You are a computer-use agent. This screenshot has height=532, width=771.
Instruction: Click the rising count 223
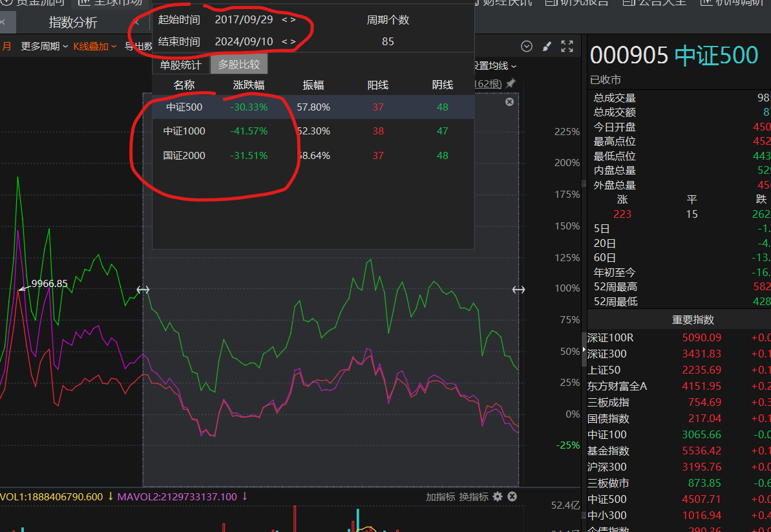[622, 214]
